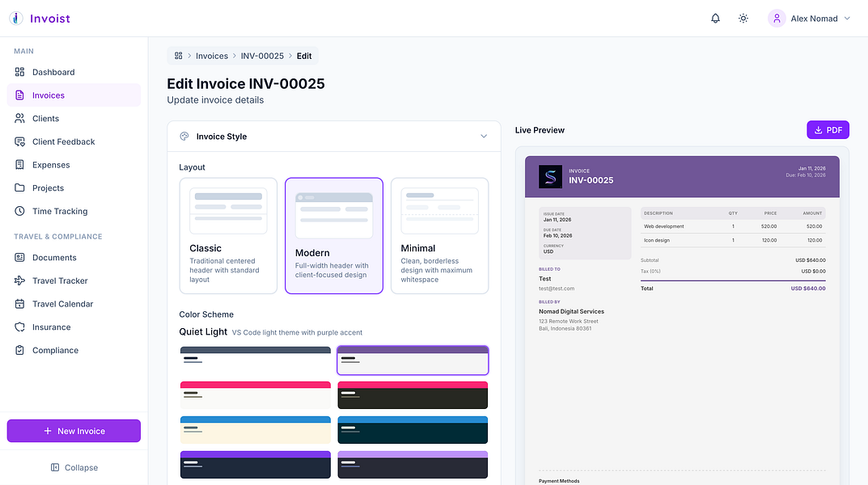868x485 pixels.
Task: Click the Invoist logo icon
Action: click(16, 19)
